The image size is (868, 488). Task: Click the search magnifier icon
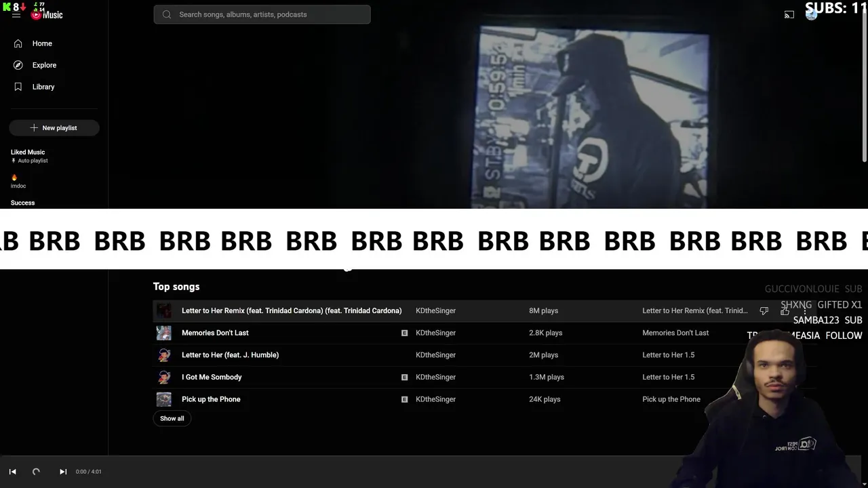coord(167,14)
